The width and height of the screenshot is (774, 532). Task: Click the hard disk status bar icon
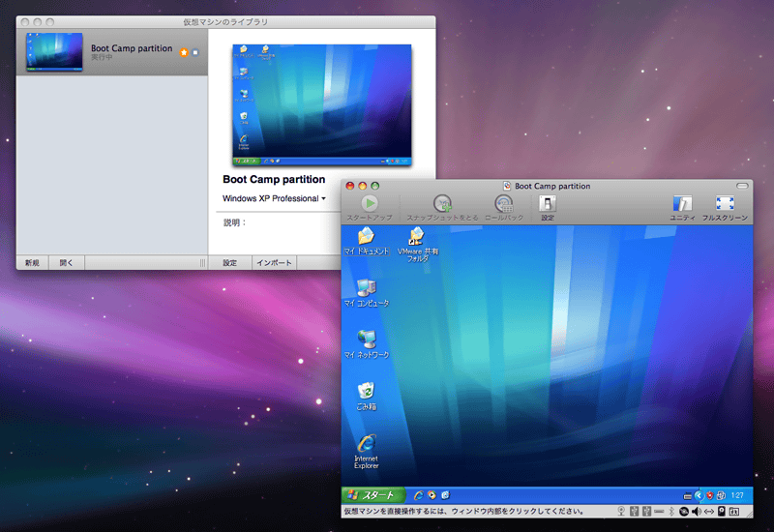coord(722,512)
